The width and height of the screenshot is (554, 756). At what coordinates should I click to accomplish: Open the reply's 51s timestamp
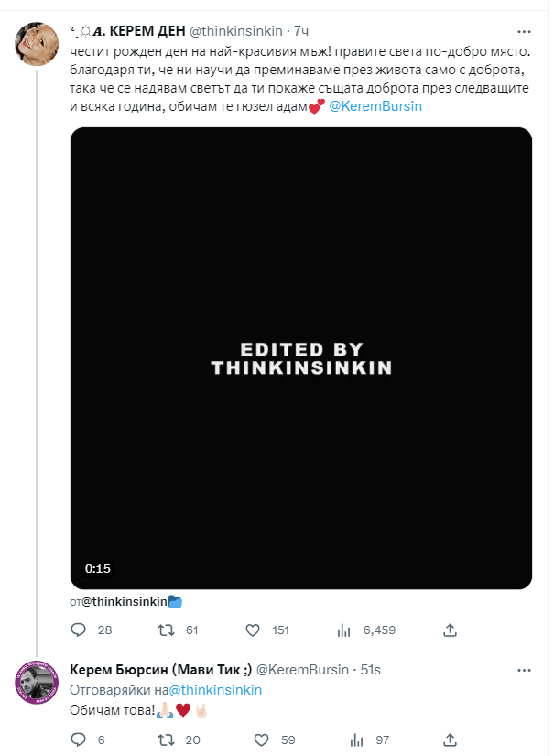point(371,670)
